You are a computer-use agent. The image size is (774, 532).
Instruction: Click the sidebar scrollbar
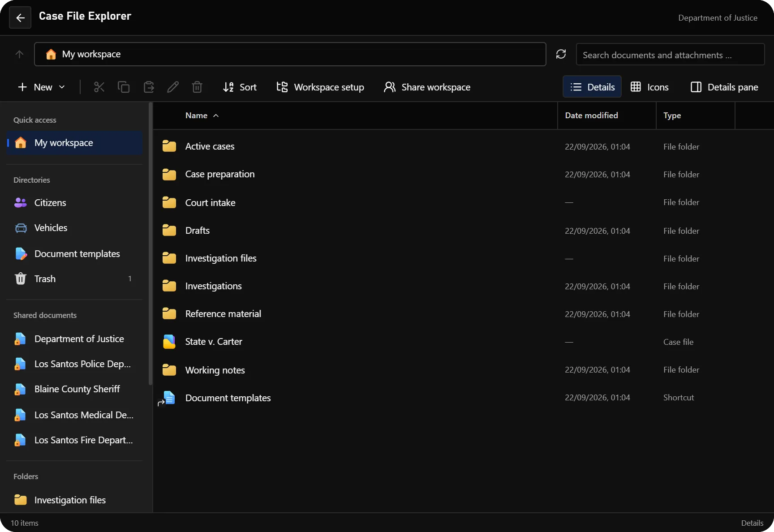coord(150,244)
